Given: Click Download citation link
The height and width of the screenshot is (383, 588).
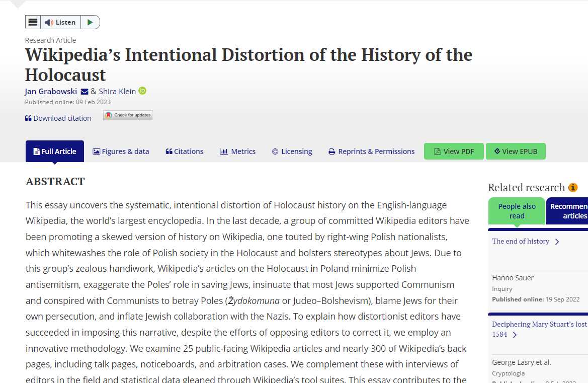Looking at the screenshot, I should pyautogui.click(x=58, y=118).
